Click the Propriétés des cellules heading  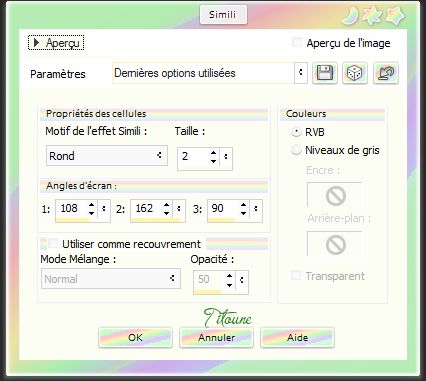pos(96,114)
